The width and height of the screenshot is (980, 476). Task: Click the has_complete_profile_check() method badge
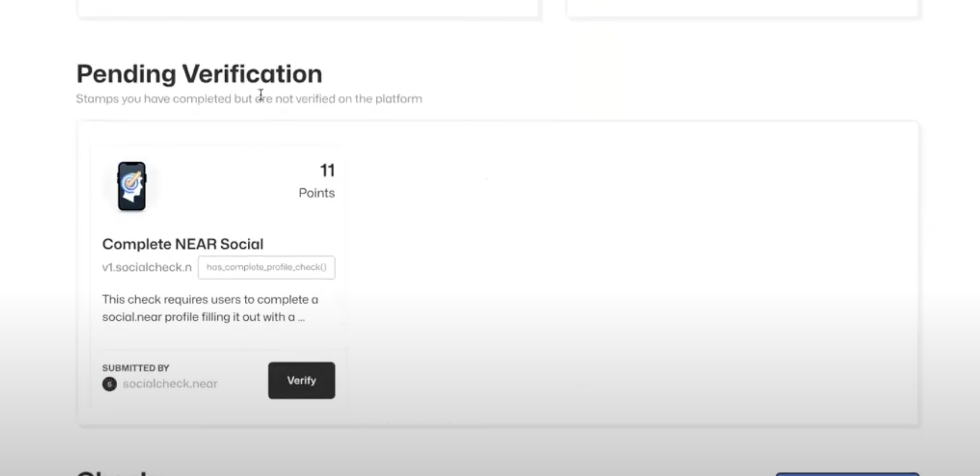point(266,268)
